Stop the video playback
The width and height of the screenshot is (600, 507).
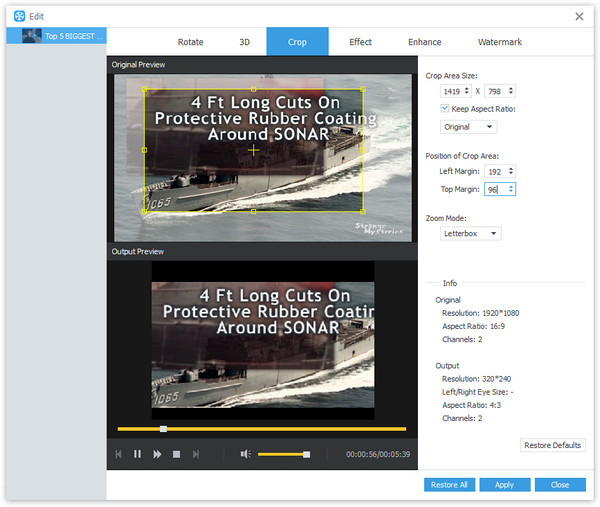[176, 454]
